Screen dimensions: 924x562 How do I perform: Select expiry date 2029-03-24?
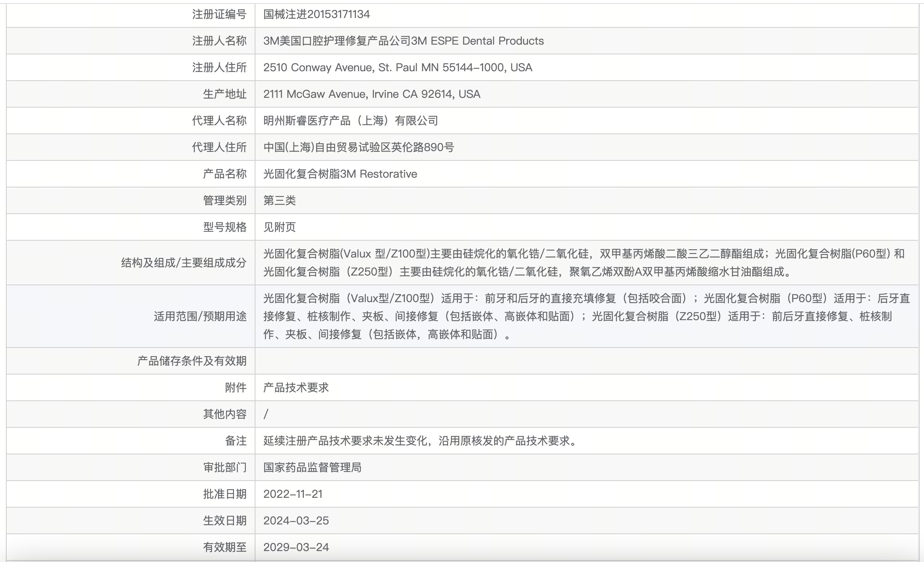point(296,547)
